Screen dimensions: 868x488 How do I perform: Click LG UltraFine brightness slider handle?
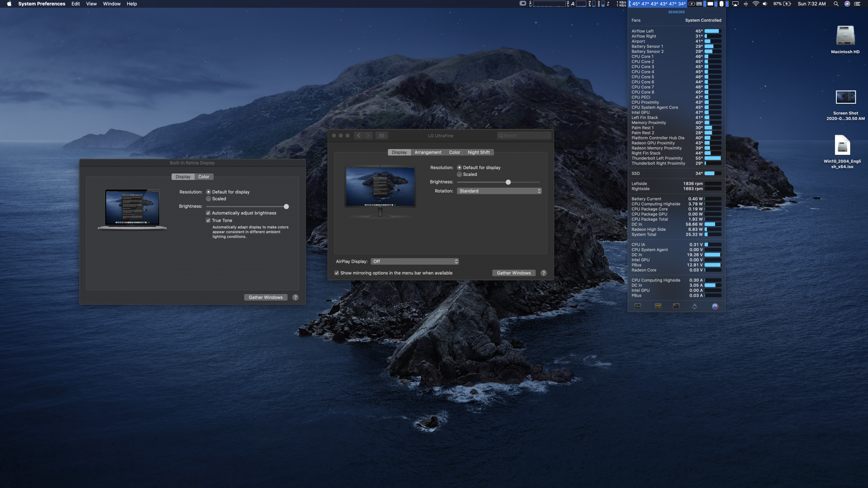508,182
